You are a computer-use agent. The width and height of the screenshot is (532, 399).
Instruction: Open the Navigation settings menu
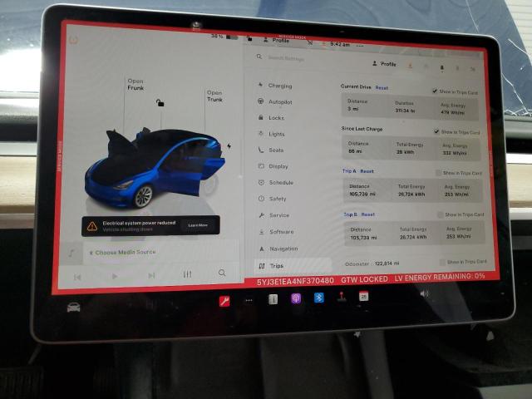coord(279,249)
